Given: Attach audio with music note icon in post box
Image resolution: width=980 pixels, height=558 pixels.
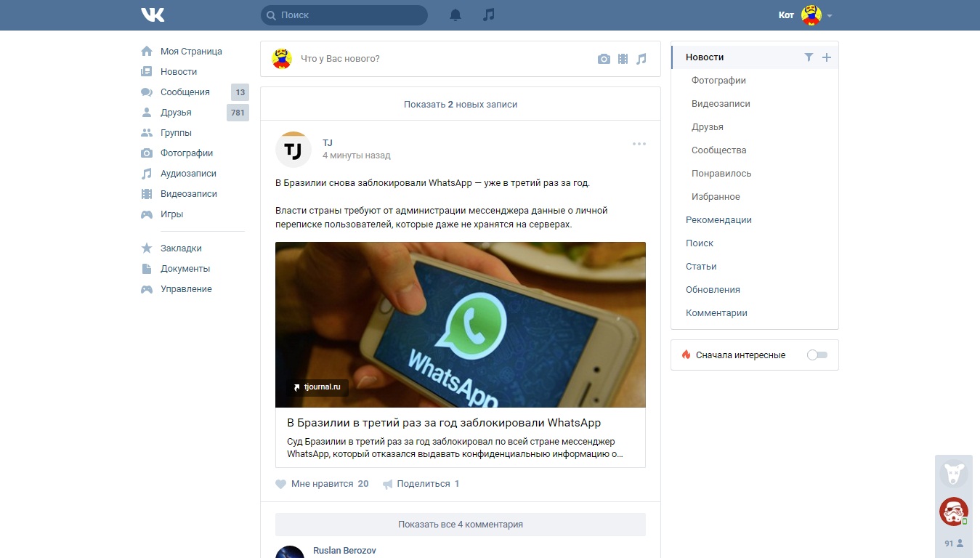Looking at the screenshot, I should tap(641, 59).
